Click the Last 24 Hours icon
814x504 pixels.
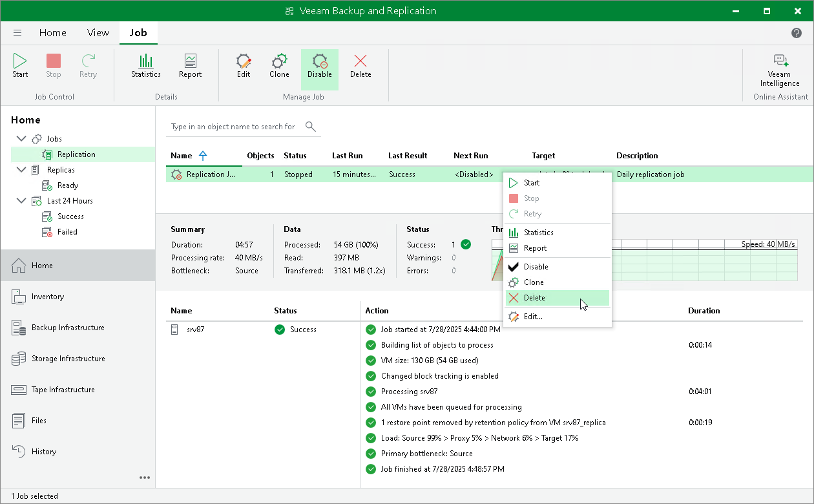37,201
